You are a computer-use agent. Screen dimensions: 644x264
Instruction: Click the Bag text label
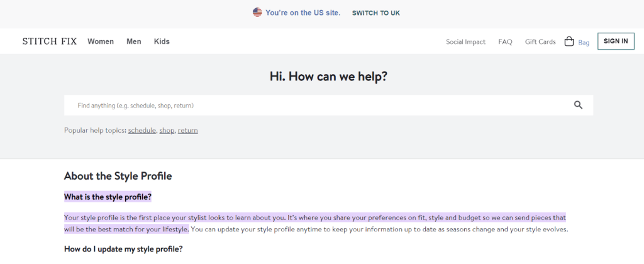[x=584, y=43]
